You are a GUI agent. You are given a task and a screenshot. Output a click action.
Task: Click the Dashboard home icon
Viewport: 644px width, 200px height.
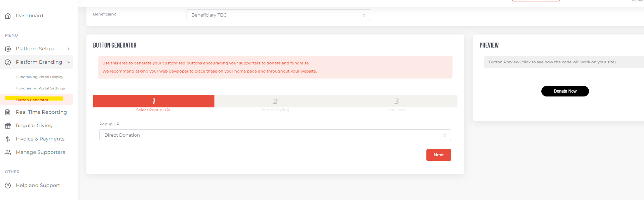pos(8,16)
